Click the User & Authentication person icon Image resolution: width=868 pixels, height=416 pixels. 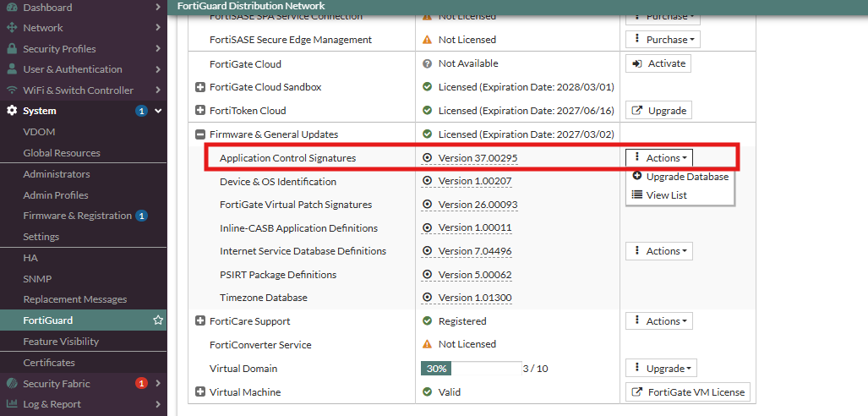pyautogui.click(x=12, y=69)
